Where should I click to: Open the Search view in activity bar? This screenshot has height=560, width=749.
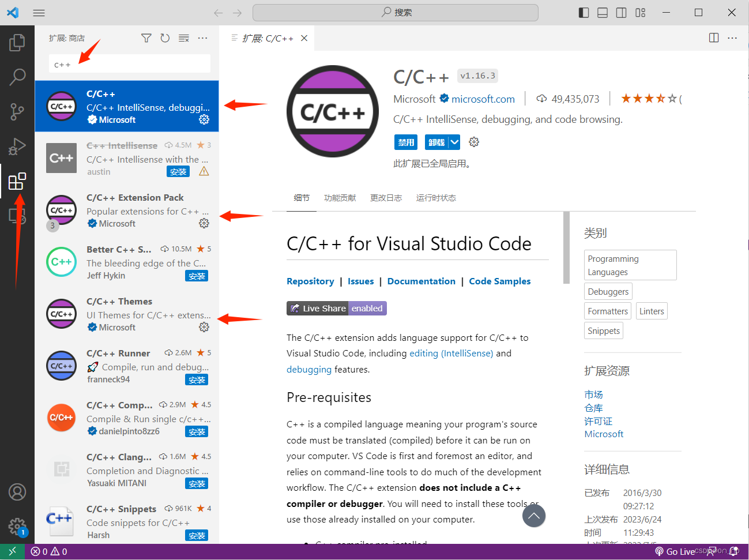pyautogui.click(x=17, y=77)
